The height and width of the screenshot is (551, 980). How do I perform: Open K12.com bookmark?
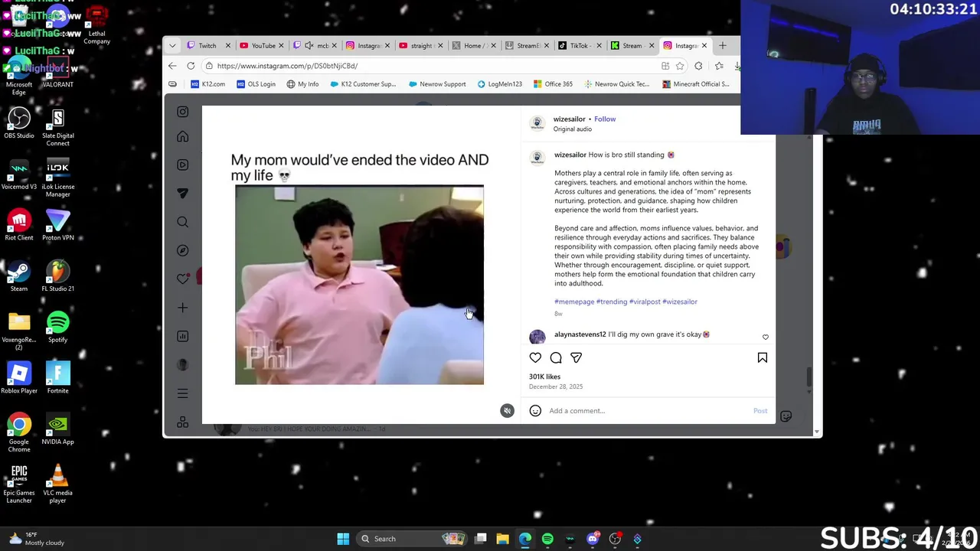(207, 84)
